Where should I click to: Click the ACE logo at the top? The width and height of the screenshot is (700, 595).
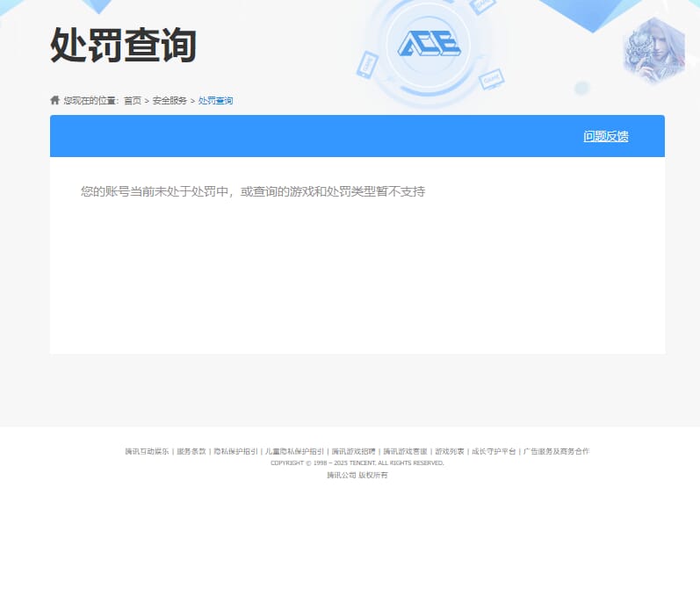[x=429, y=44]
